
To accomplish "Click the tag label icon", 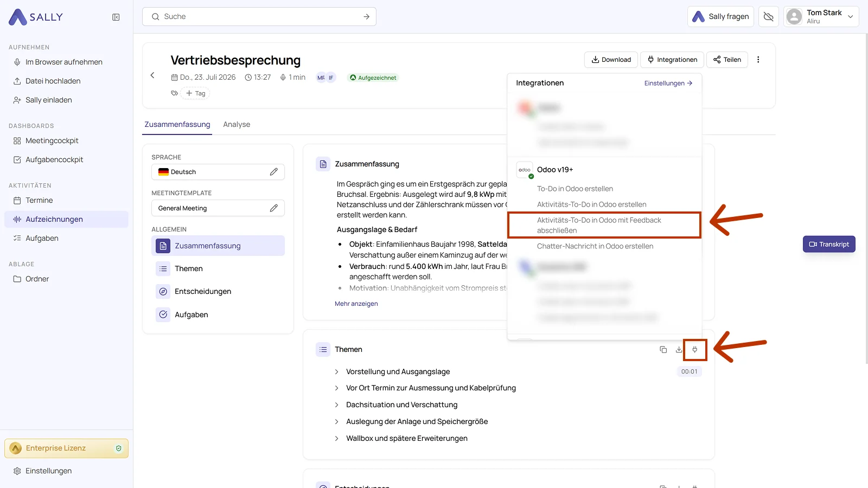I will (x=174, y=93).
